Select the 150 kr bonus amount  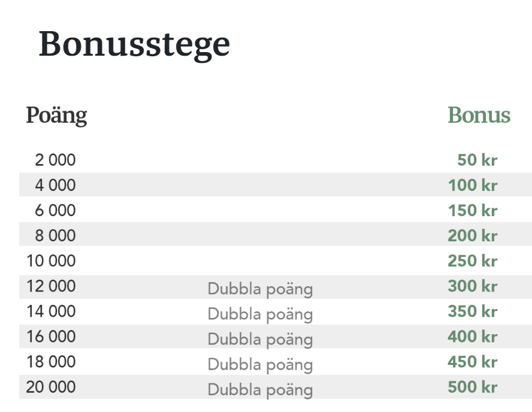click(x=473, y=210)
